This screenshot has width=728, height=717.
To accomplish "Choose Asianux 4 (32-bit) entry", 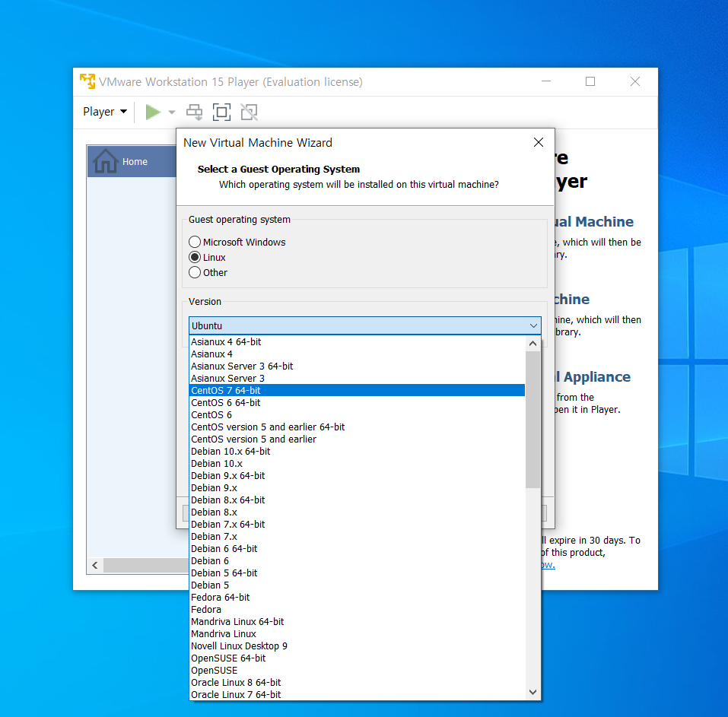I will point(358,354).
